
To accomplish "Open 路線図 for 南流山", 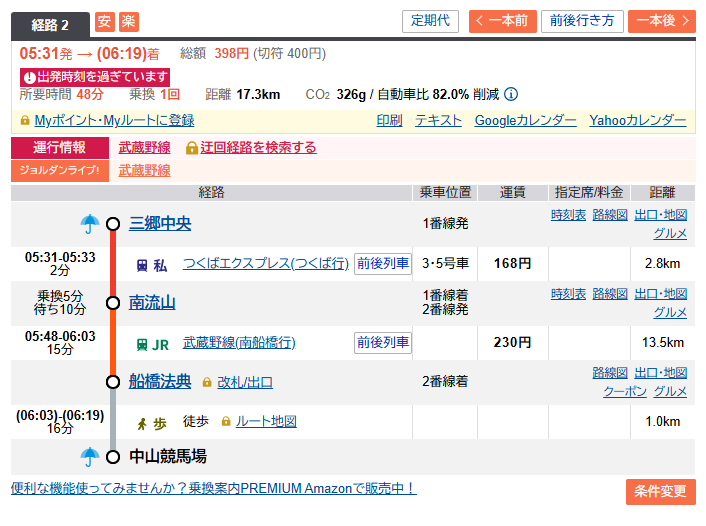I will click(x=610, y=294).
